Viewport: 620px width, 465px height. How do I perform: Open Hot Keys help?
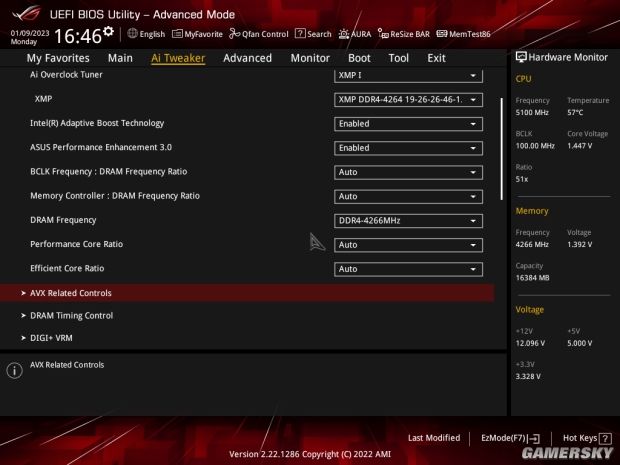point(587,439)
